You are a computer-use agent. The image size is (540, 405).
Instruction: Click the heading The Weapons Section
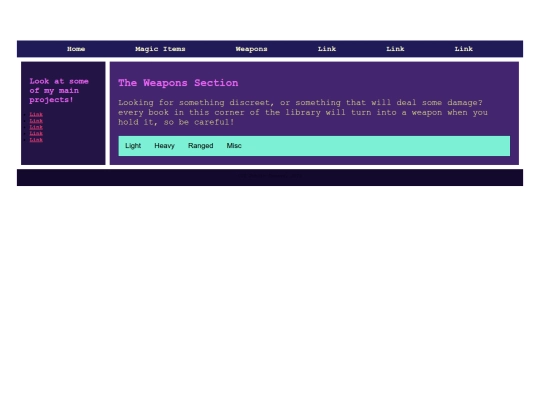pos(178,83)
